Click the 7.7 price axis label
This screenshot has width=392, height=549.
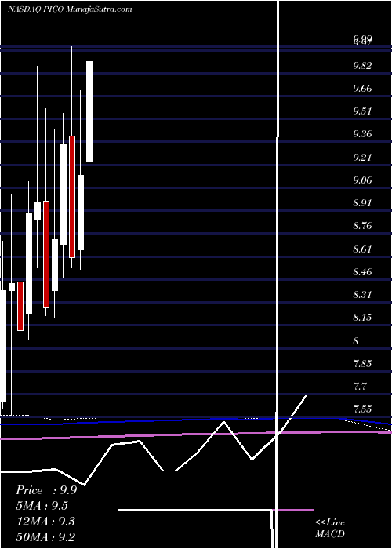pos(360,387)
